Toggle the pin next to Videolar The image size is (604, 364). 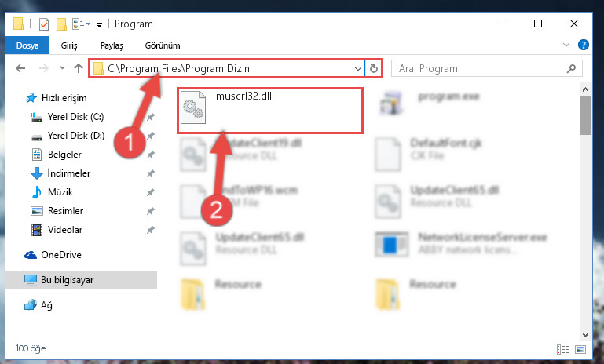click(x=150, y=230)
